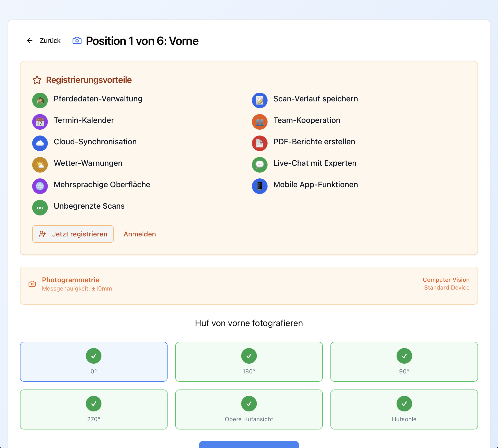Click the PDF-Berichte document icon
Image resolution: width=498 pixels, height=448 pixels.
pyautogui.click(x=259, y=143)
